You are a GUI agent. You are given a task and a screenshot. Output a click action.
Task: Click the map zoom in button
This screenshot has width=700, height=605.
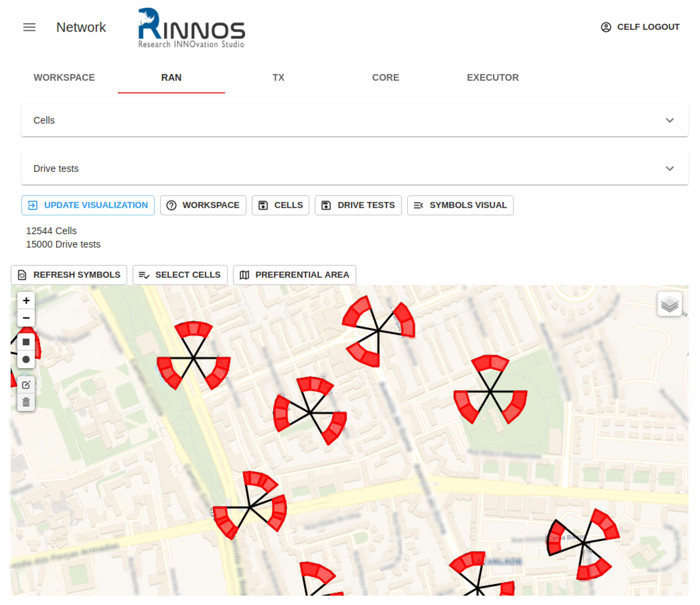click(26, 300)
